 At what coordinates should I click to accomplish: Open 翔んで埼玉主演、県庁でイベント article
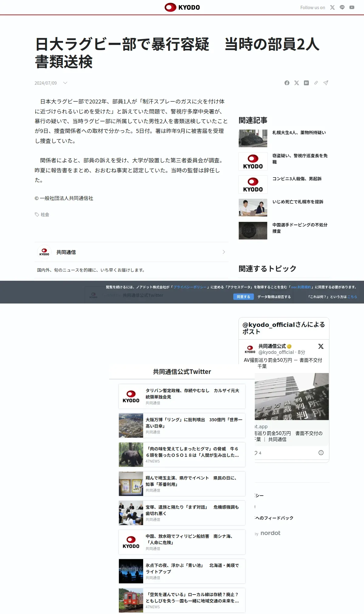(x=182, y=484)
